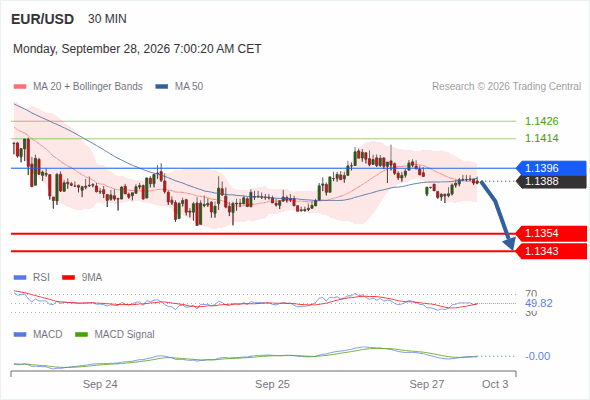Click the Sep 25 date axis marker
590x400 pixels.
tap(272, 384)
